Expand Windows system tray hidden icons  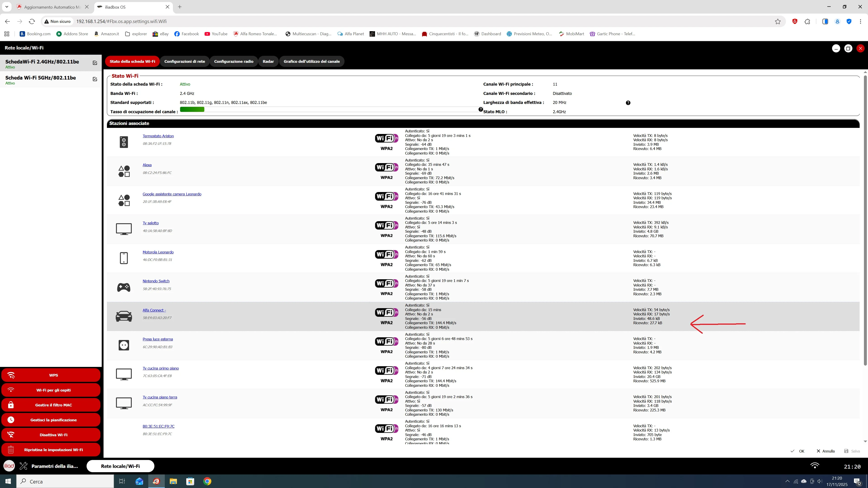(x=787, y=481)
